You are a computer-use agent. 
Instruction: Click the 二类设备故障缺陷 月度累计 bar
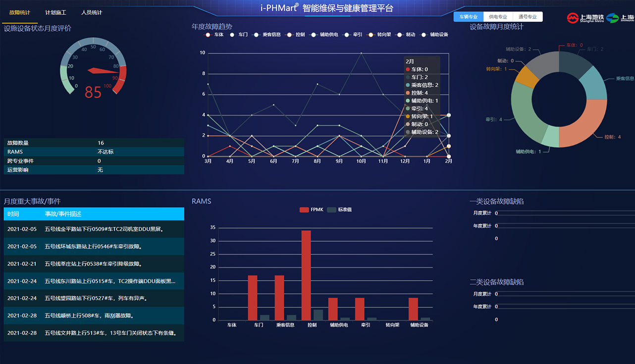[565, 294]
